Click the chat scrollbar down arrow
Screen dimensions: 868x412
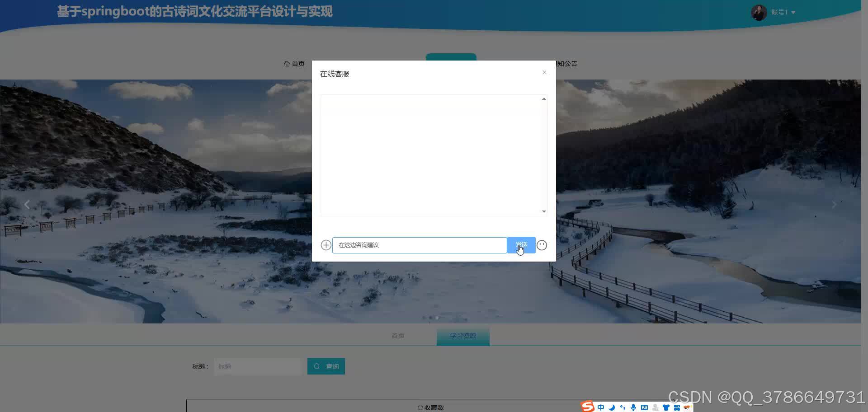pos(544,211)
